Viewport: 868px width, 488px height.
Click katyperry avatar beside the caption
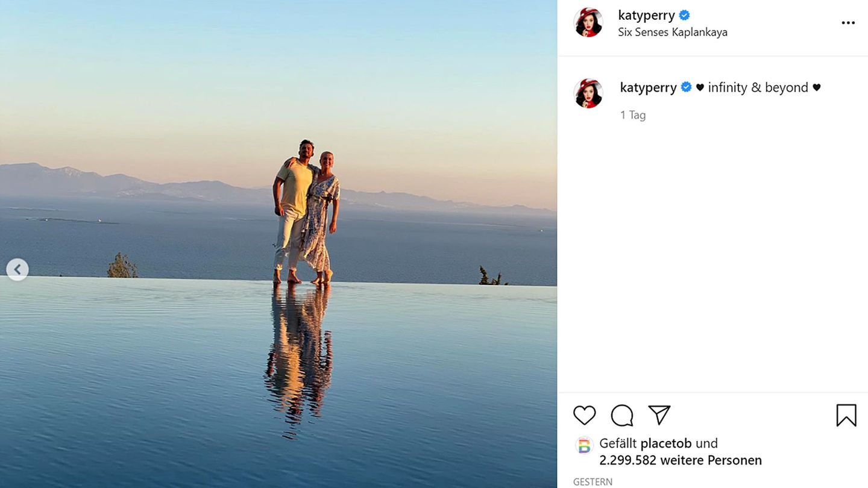pyautogui.click(x=588, y=93)
